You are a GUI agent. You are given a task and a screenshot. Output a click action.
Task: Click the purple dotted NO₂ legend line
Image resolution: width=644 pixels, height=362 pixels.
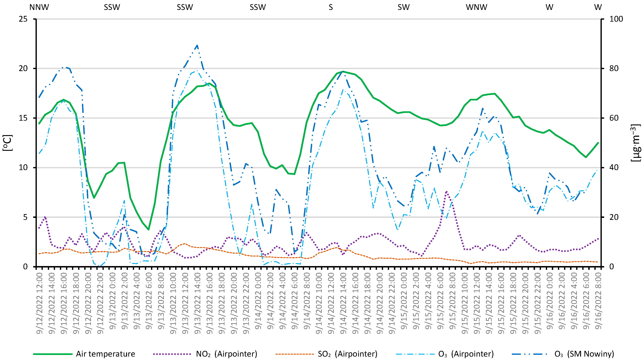point(172,354)
